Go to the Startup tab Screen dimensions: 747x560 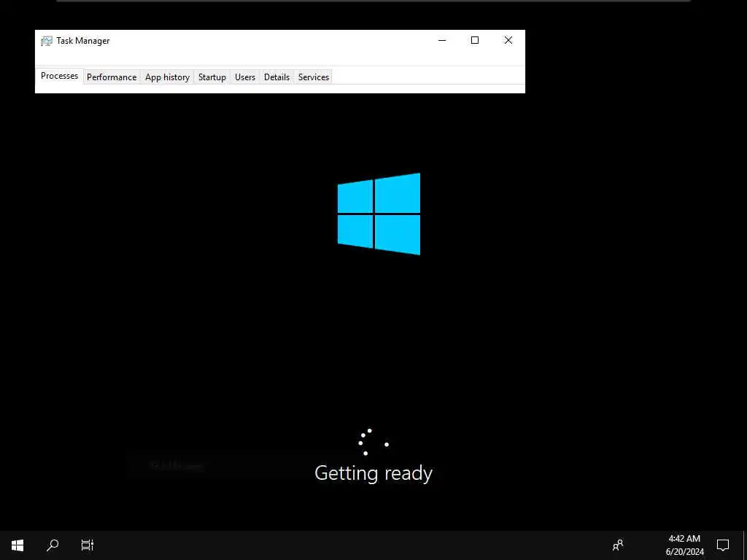coord(212,77)
